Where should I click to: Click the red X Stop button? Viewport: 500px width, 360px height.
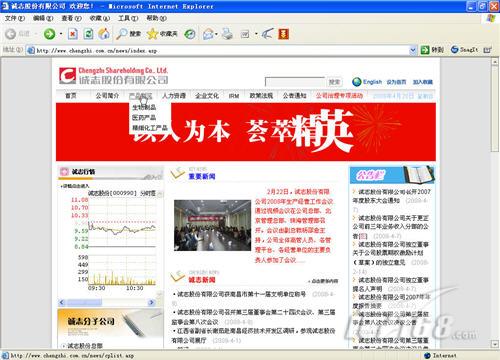coord(73,34)
